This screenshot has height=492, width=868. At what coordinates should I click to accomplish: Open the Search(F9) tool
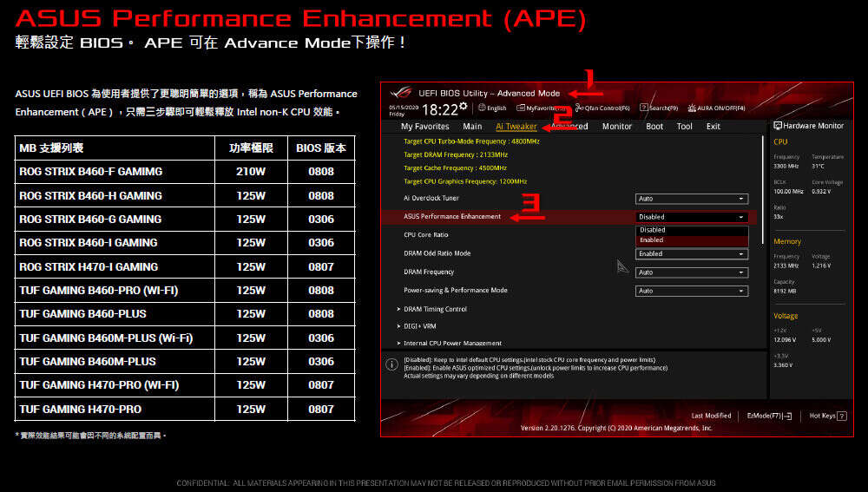tap(659, 108)
